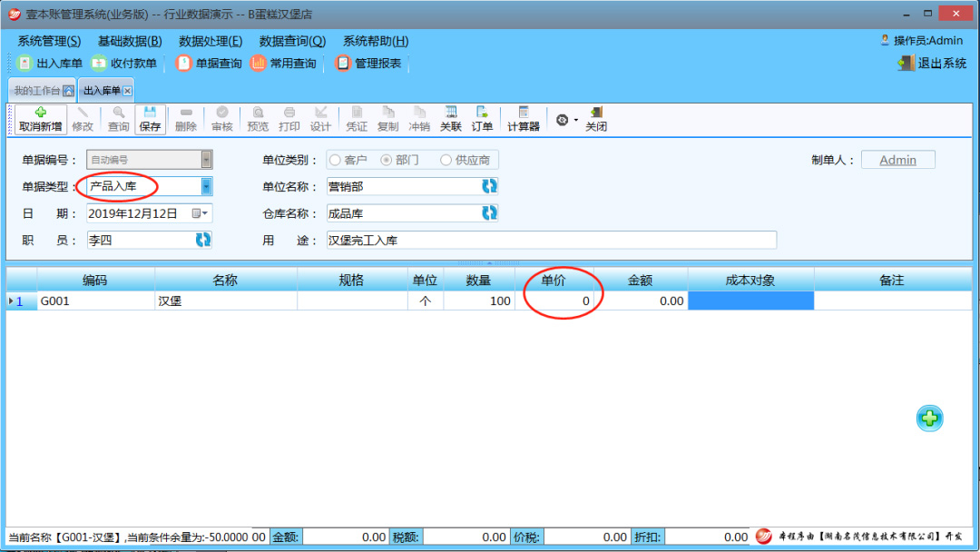Image resolution: width=980 pixels, height=552 pixels.
Task: Click the 关闭 close door icon
Action: [x=596, y=120]
